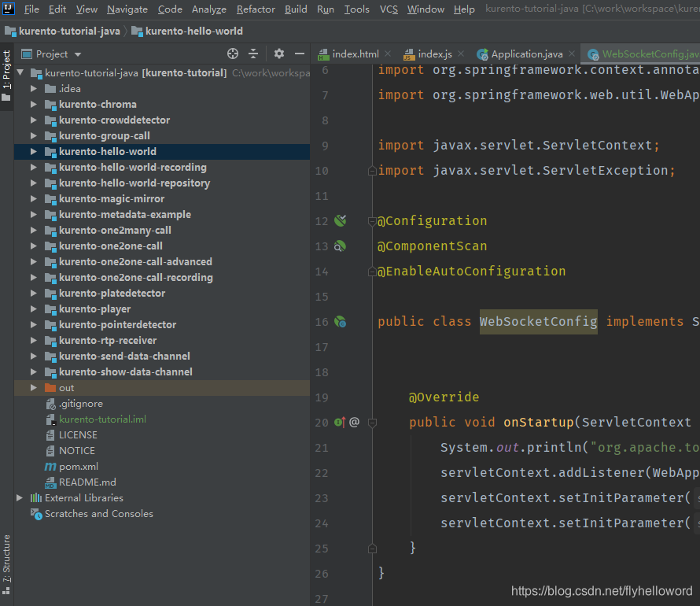Image resolution: width=700 pixels, height=606 pixels.
Task: Close the Application.java tab
Action: [x=572, y=54]
